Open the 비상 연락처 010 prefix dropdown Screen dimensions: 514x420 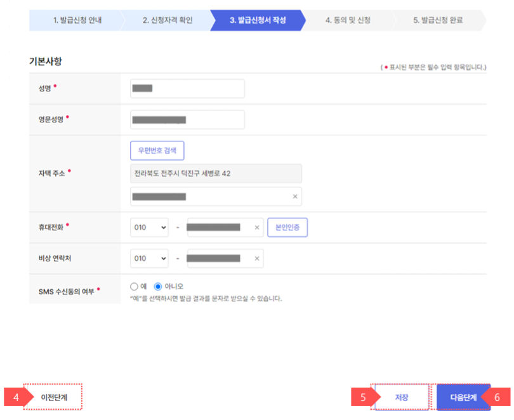pos(149,258)
